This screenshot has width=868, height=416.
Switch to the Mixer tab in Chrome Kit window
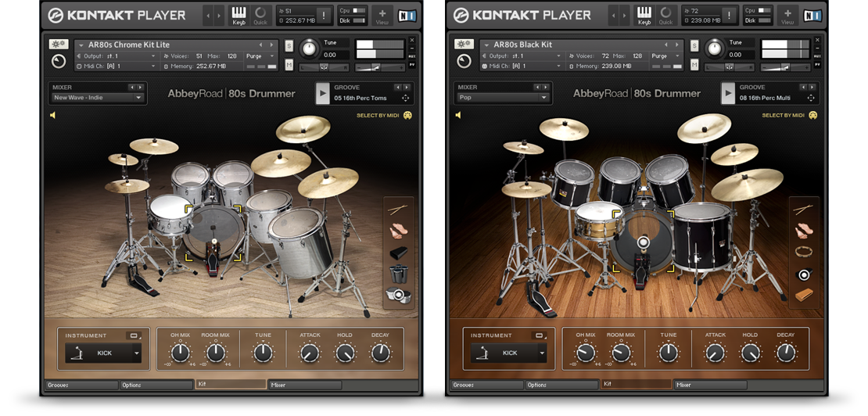coord(306,385)
